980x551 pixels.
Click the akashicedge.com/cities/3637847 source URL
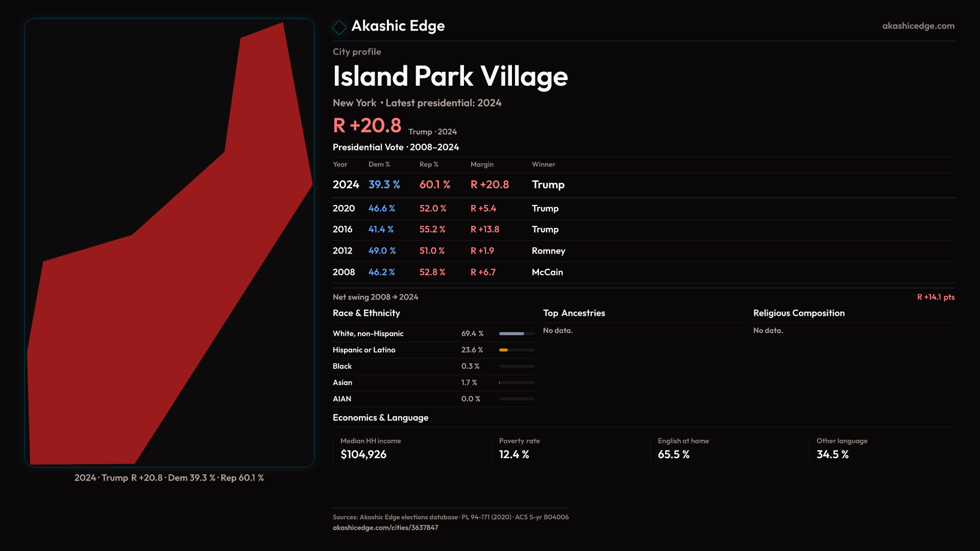(385, 528)
